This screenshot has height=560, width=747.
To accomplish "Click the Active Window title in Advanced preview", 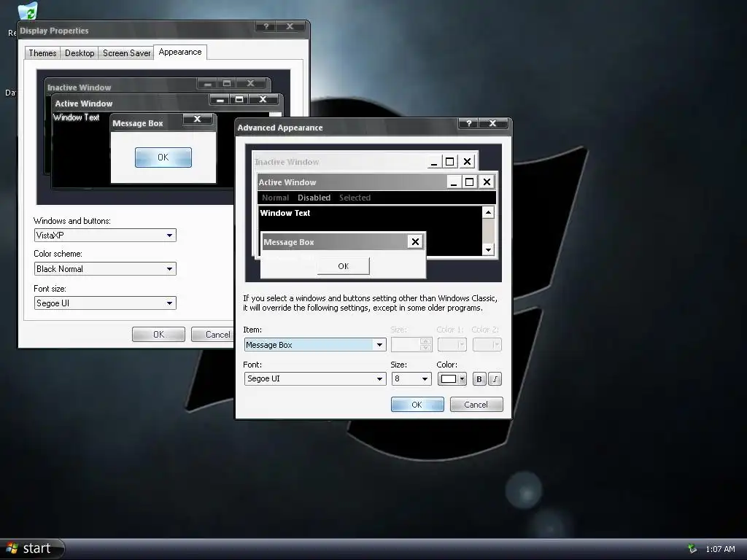I will click(x=287, y=182).
